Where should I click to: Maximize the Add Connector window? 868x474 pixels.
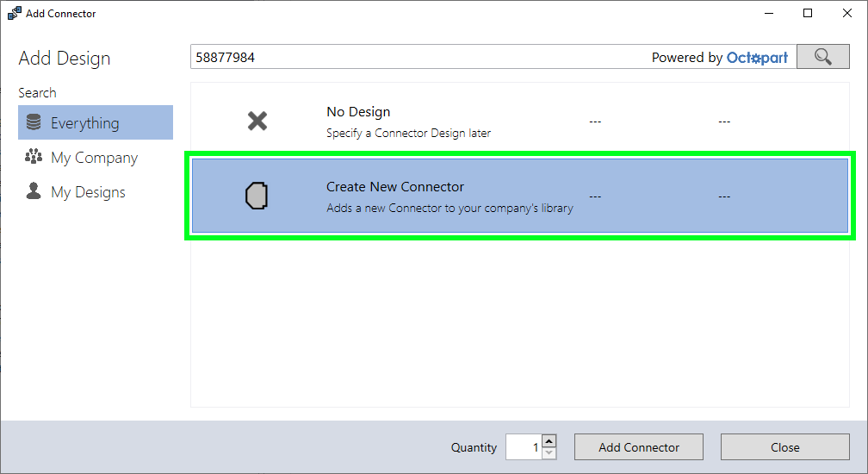[x=808, y=13]
